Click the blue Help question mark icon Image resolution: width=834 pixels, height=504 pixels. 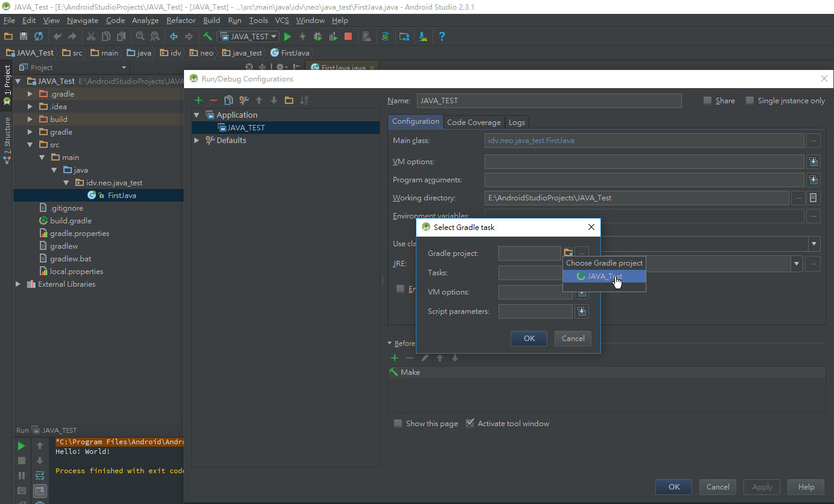(442, 36)
